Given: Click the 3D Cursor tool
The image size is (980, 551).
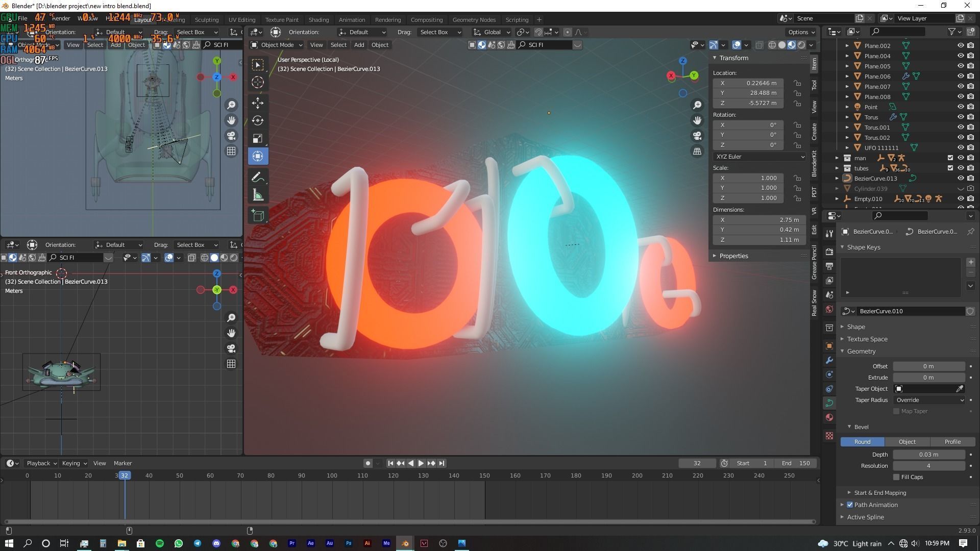Looking at the screenshot, I should pyautogui.click(x=258, y=83).
